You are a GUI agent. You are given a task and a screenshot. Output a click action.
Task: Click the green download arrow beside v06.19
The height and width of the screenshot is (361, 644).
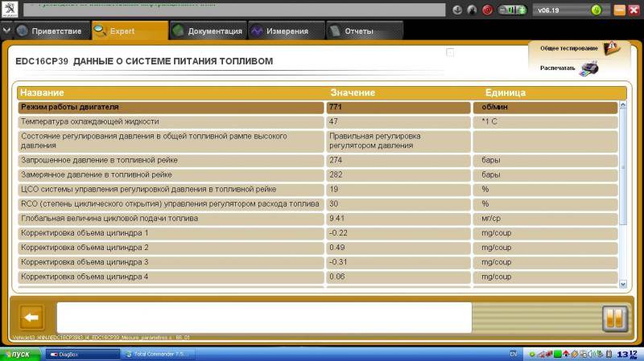597,10
